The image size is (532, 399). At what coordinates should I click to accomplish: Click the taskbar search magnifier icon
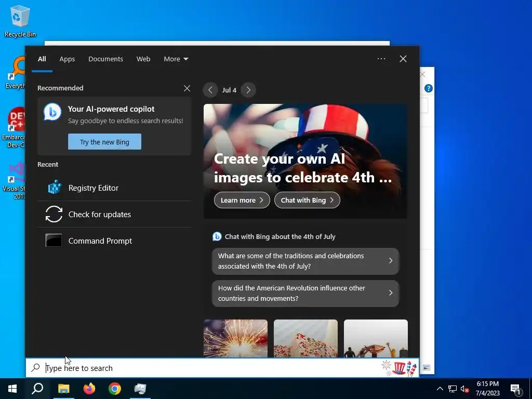(37, 389)
